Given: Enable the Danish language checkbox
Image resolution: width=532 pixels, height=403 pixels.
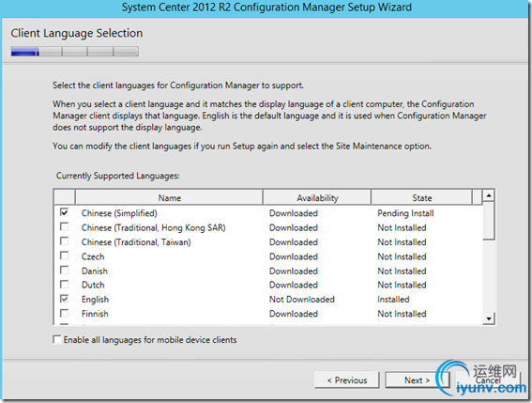Looking at the screenshot, I should (x=64, y=271).
